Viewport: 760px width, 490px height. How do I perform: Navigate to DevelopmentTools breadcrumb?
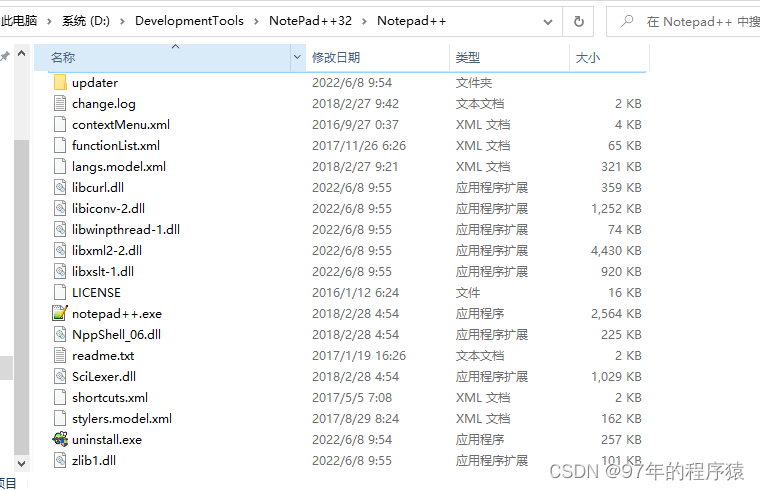189,21
